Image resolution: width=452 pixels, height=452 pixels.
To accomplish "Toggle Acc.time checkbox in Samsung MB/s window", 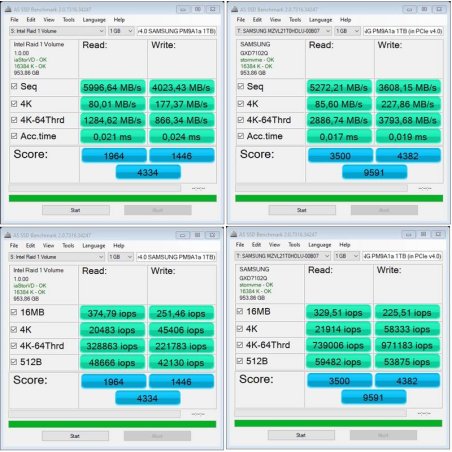I will (241, 136).
